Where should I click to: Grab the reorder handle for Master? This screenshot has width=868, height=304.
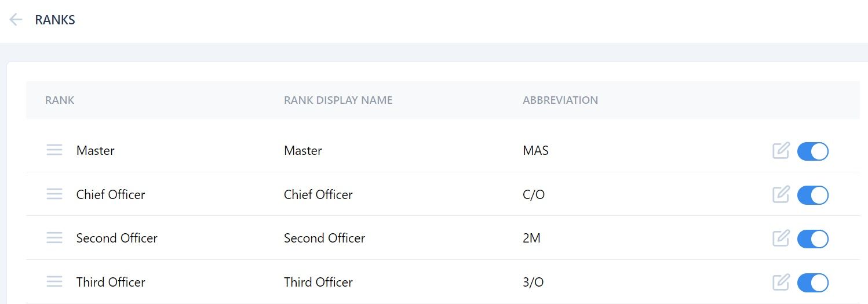tap(54, 151)
